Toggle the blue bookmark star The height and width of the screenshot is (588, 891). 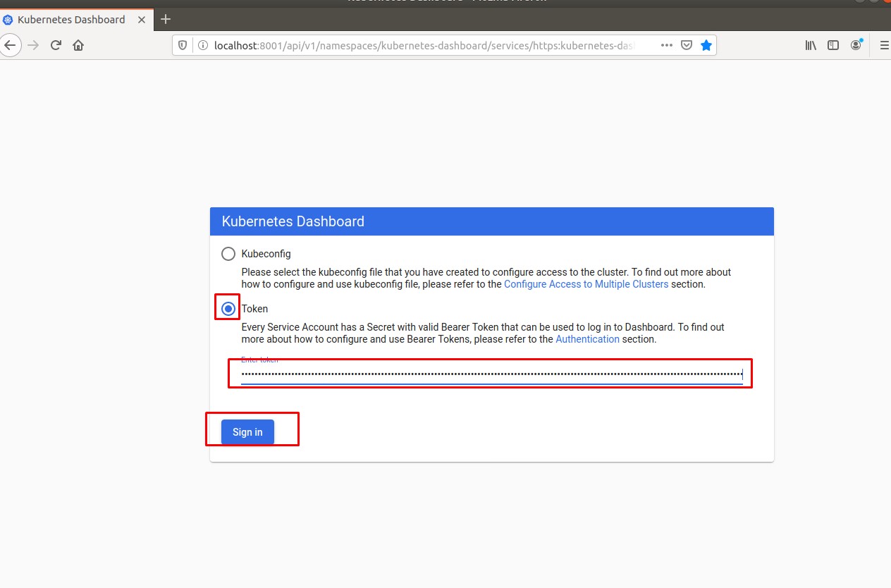[x=706, y=45]
